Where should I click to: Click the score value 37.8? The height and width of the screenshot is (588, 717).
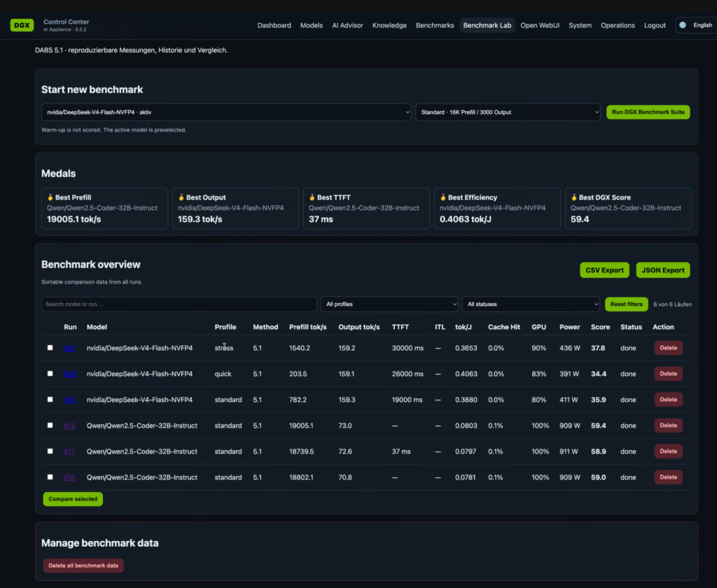(x=598, y=348)
